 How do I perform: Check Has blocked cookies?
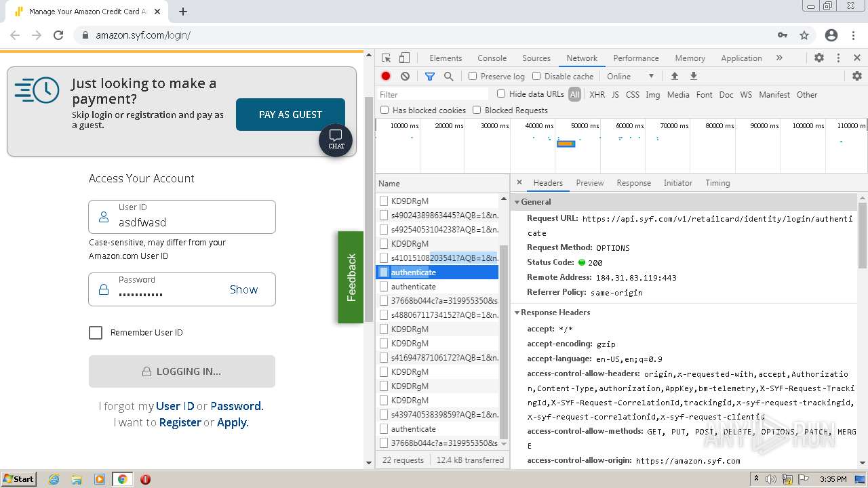(x=384, y=110)
